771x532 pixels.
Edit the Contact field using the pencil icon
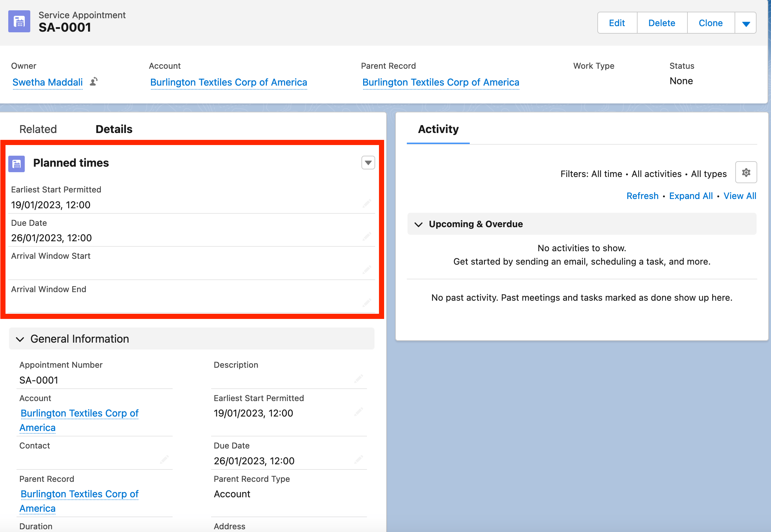[165, 459]
